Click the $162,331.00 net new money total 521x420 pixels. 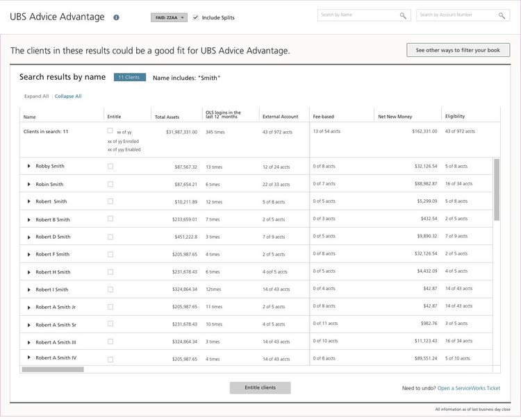(x=424, y=131)
